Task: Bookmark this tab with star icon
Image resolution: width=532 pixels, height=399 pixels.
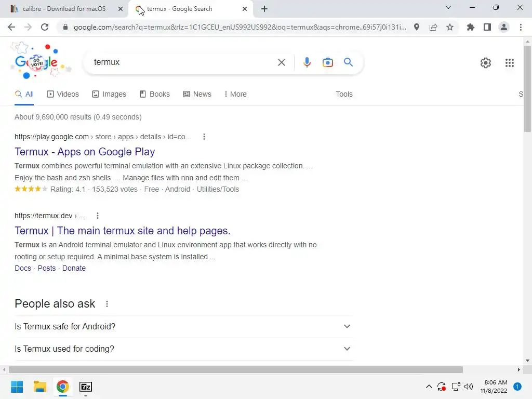Action: [x=450, y=27]
